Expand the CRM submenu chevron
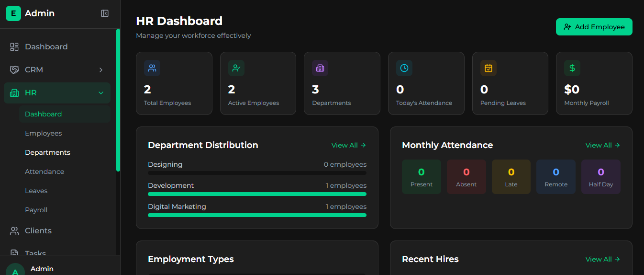644x275 pixels. click(101, 70)
